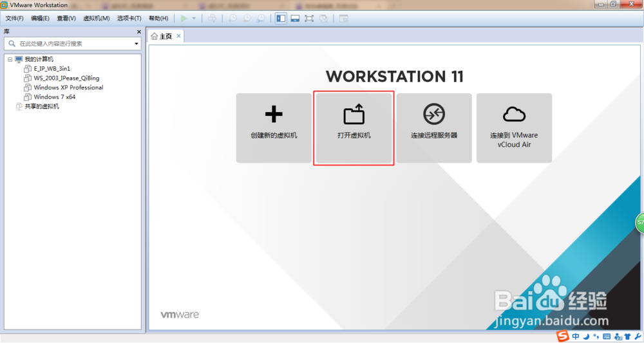Select 我的计算机 in the library tree

point(39,59)
